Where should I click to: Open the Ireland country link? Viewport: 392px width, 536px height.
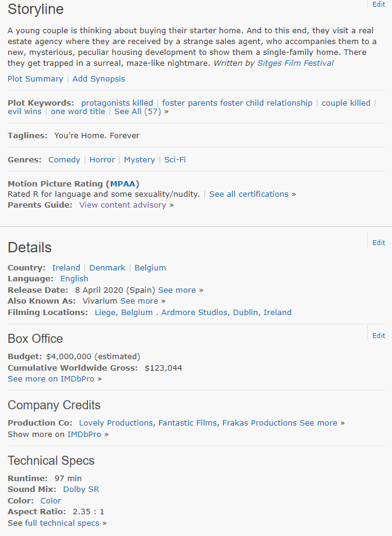(66, 267)
